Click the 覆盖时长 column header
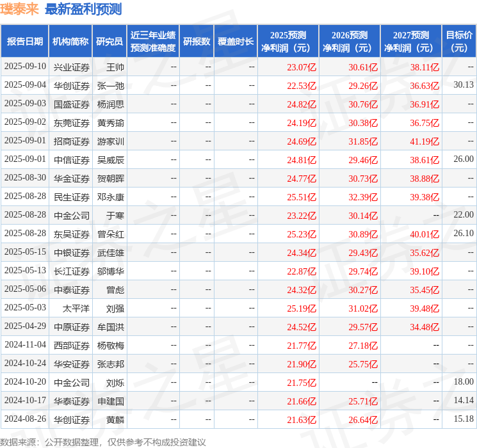This screenshot has height=448, width=477. [236, 42]
